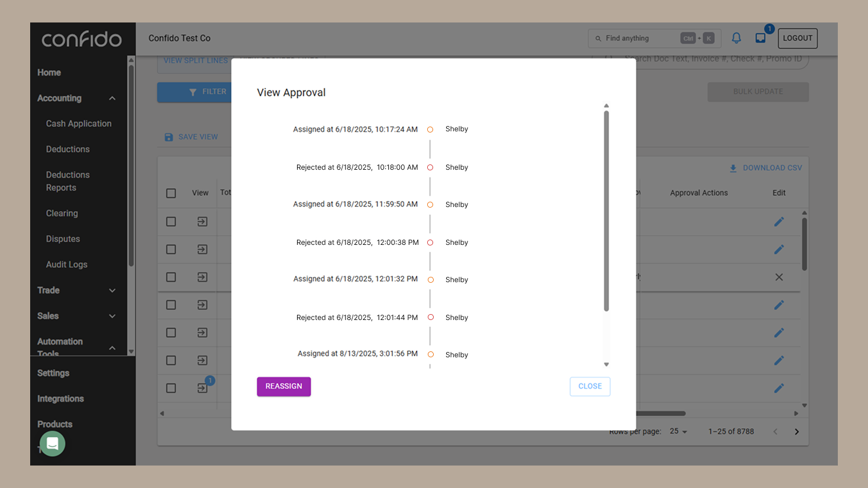Open Disputes in sidebar
Image resolution: width=868 pixels, height=488 pixels.
click(x=63, y=239)
